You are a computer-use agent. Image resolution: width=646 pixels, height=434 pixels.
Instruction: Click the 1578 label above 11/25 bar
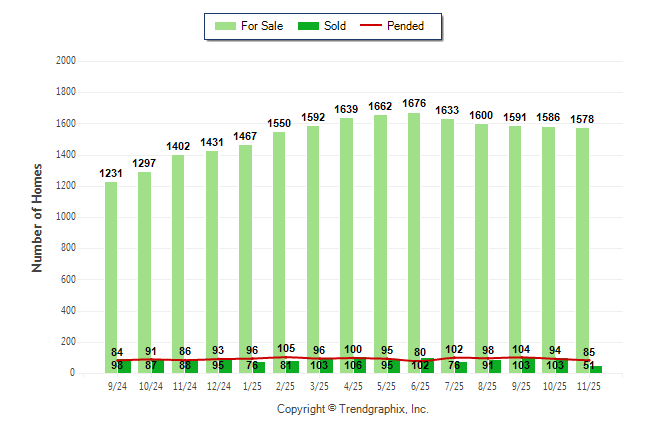coord(582,119)
